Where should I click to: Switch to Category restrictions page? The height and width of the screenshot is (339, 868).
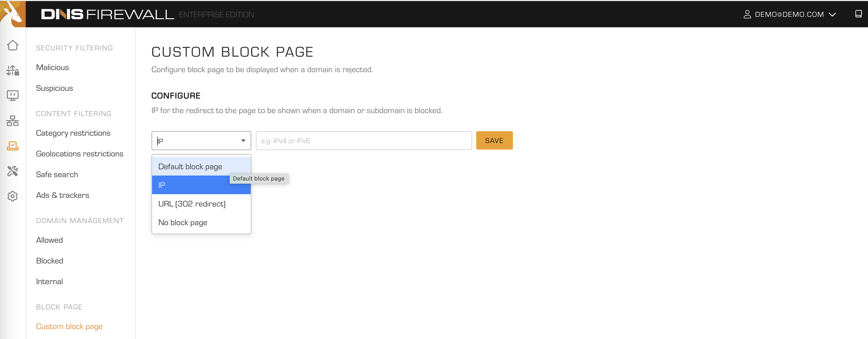coord(73,133)
